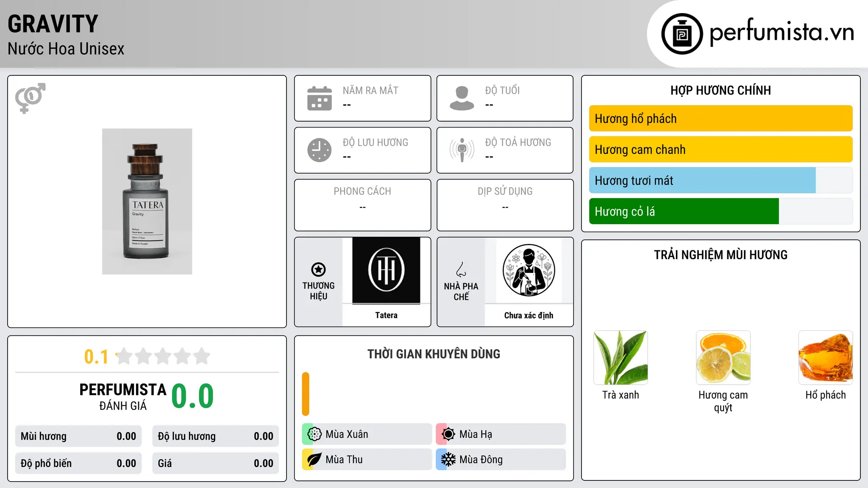The image size is (868, 488).
Task: Click the THỜI GIAN KHUYÊN DÙNG heading
Action: tap(434, 354)
